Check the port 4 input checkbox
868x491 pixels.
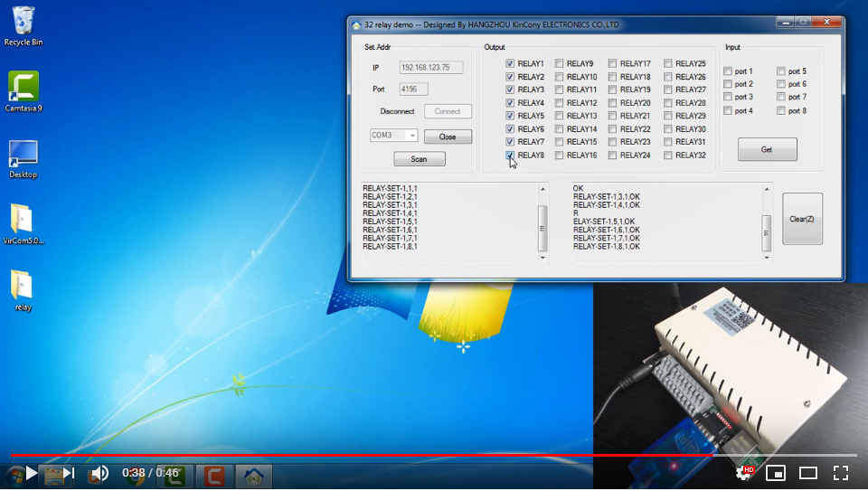[x=728, y=110]
